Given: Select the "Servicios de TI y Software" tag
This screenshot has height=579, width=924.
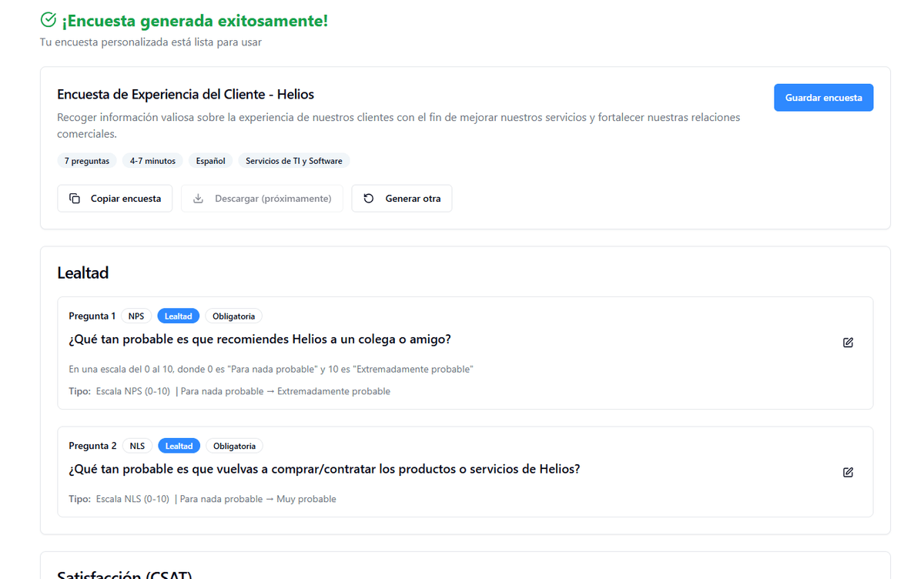Looking at the screenshot, I should click(x=293, y=161).
